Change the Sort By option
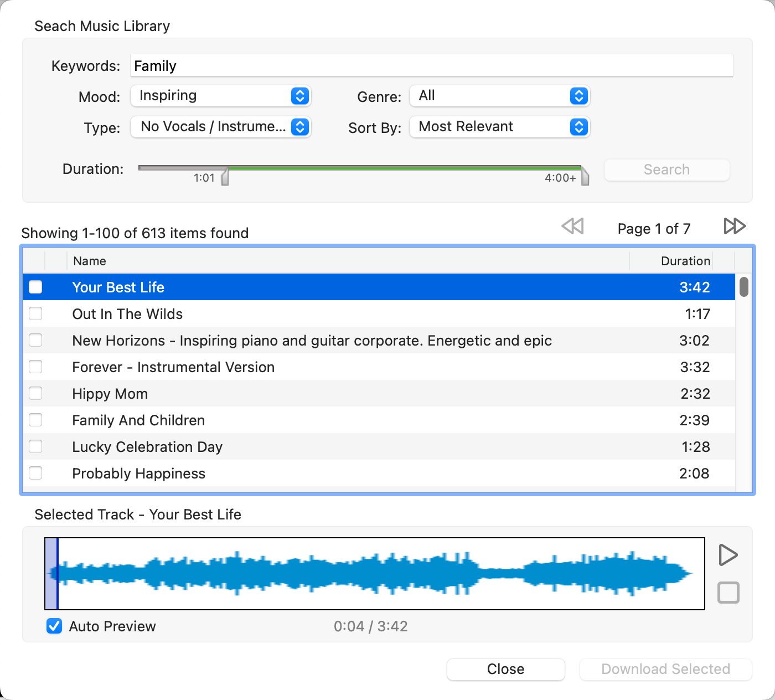Screen dimensions: 775x700 pyautogui.click(x=499, y=127)
